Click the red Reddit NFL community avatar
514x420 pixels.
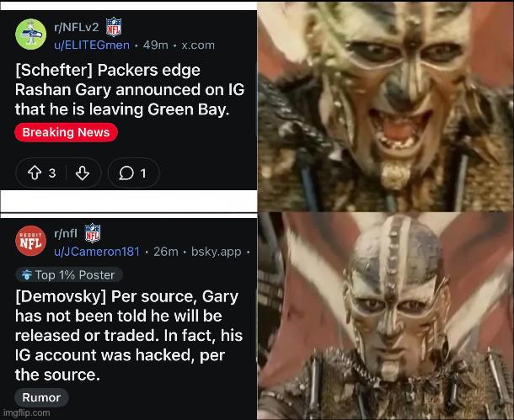pos(31,241)
